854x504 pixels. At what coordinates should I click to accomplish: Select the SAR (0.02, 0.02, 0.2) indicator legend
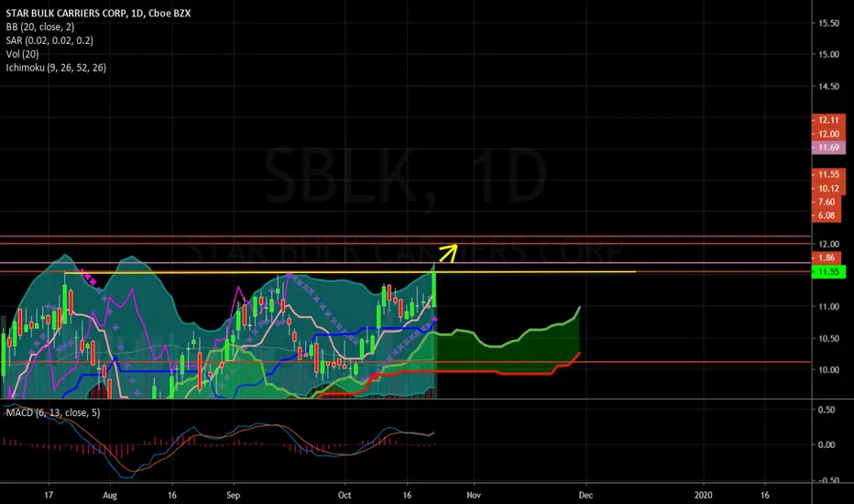coord(49,40)
